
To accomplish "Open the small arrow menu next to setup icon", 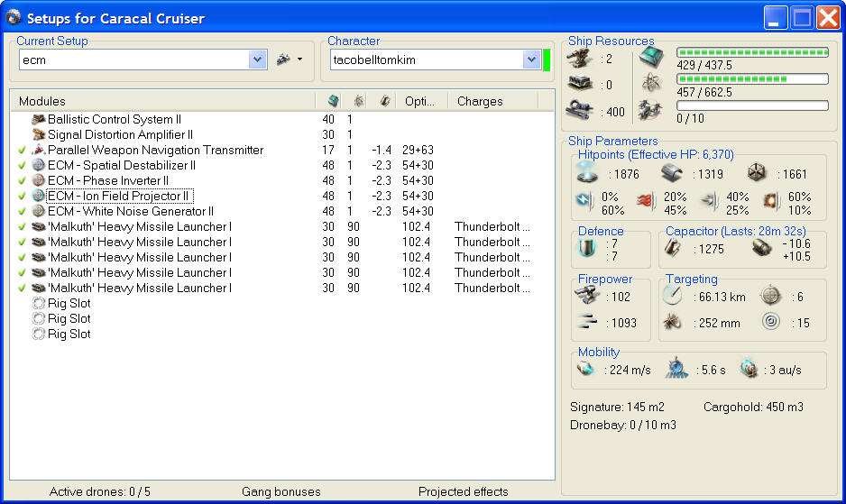I will pos(299,60).
